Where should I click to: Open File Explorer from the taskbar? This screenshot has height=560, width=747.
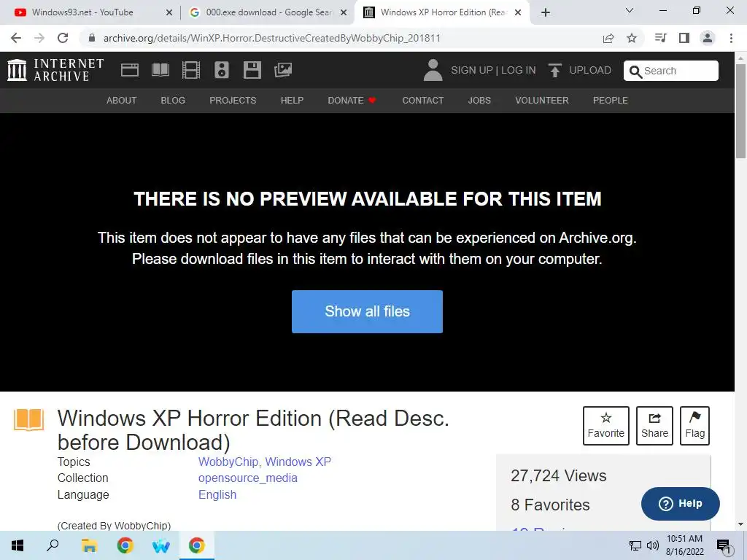tap(89, 545)
